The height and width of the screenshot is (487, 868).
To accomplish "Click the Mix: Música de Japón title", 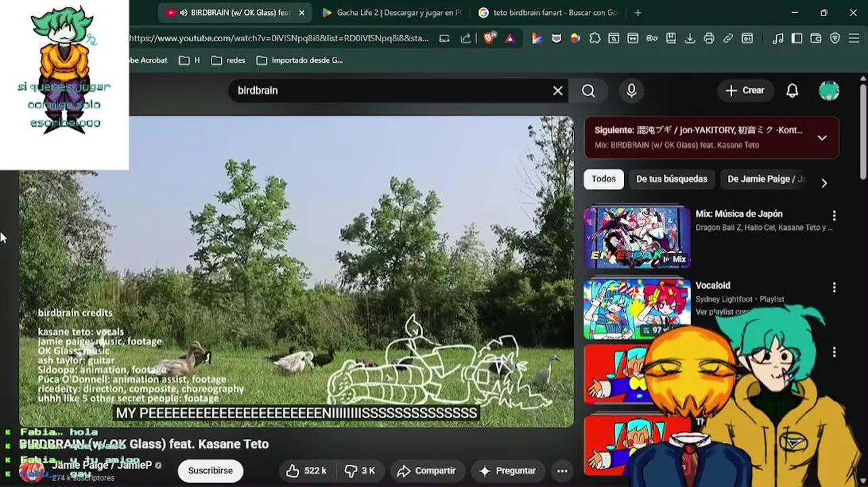I will (739, 214).
